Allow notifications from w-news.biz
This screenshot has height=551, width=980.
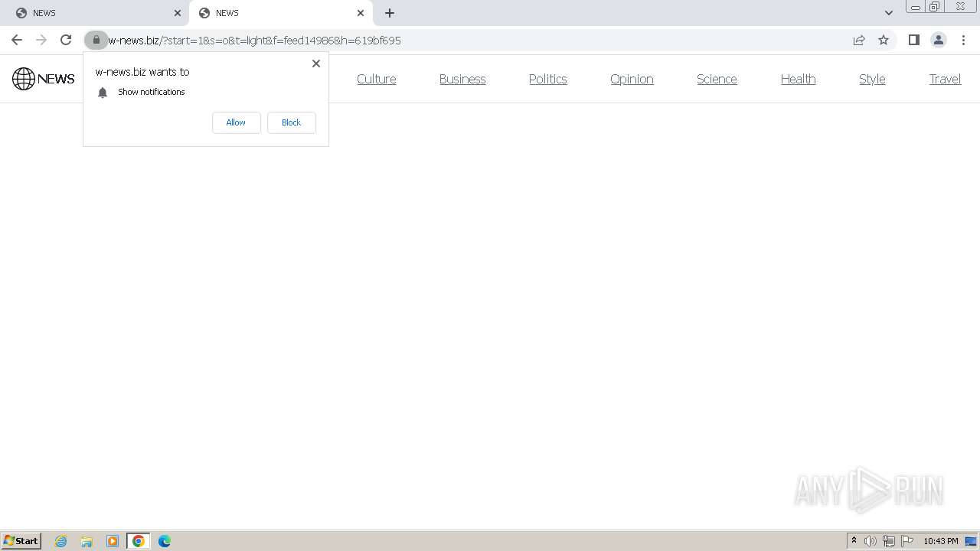click(236, 122)
